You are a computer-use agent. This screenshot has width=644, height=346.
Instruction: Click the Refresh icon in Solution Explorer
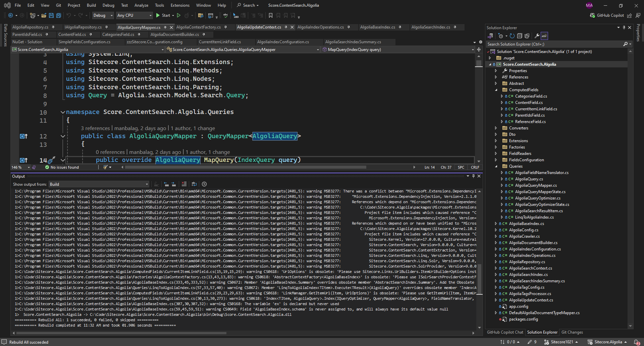click(512, 36)
